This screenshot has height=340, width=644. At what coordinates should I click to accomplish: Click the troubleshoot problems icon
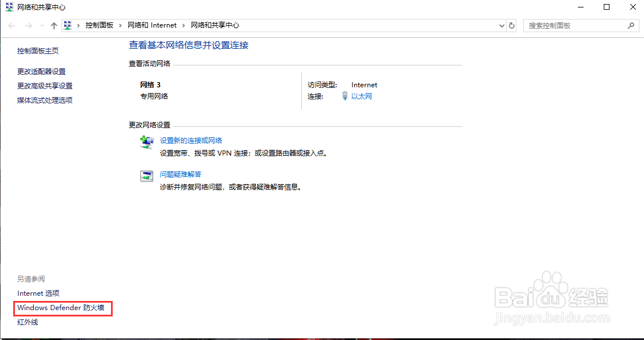(x=147, y=176)
